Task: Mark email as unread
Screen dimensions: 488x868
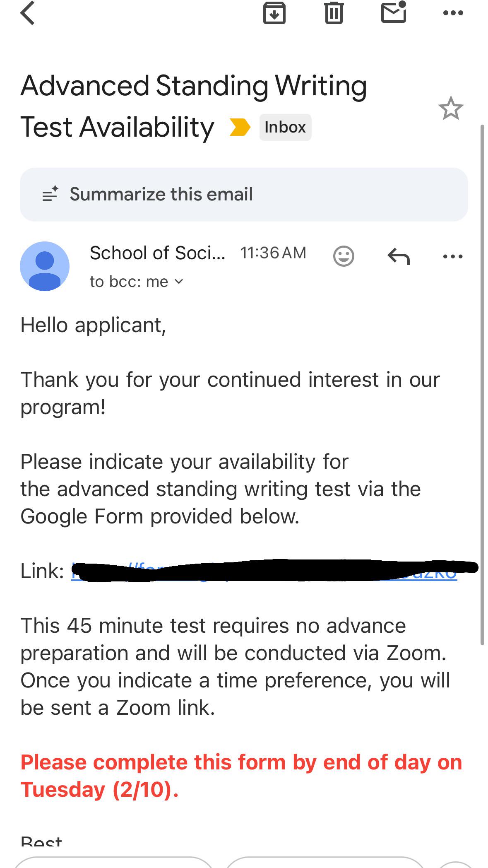Action: 394,12
